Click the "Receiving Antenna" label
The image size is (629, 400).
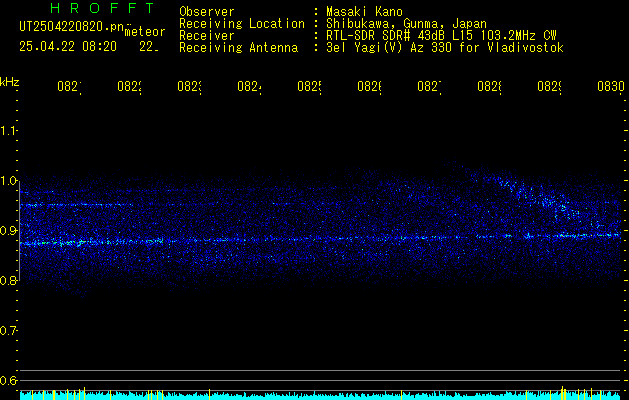[x=239, y=48]
